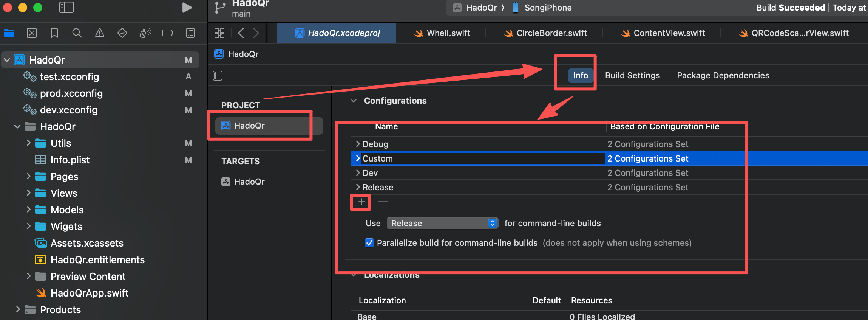Click the Custom configuration name field
The height and width of the screenshot is (320, 868).
(482, 158)
